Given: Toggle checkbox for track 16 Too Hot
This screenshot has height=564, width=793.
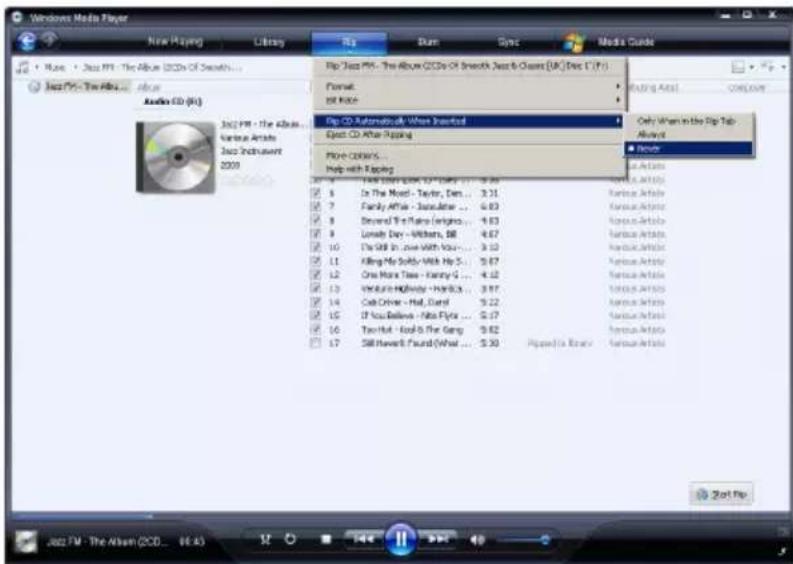Looking at the screenshot, I should [x=316, y=329].
